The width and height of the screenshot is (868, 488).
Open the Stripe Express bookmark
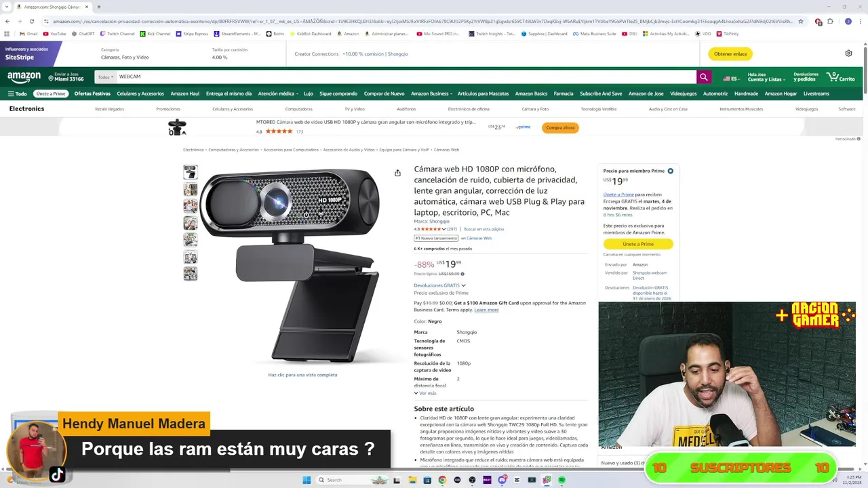(192, 33)
